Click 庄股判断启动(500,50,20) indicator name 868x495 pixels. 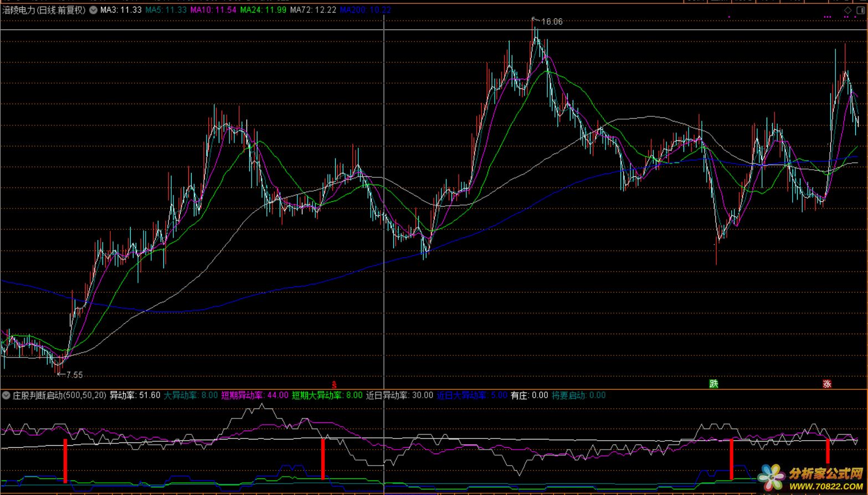click(60, 395)
